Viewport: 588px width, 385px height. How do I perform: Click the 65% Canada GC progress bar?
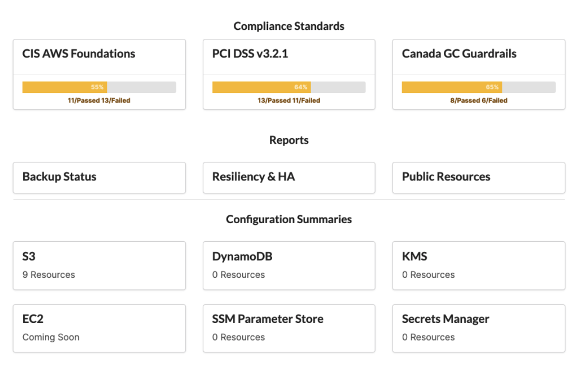tap(478, 87)
